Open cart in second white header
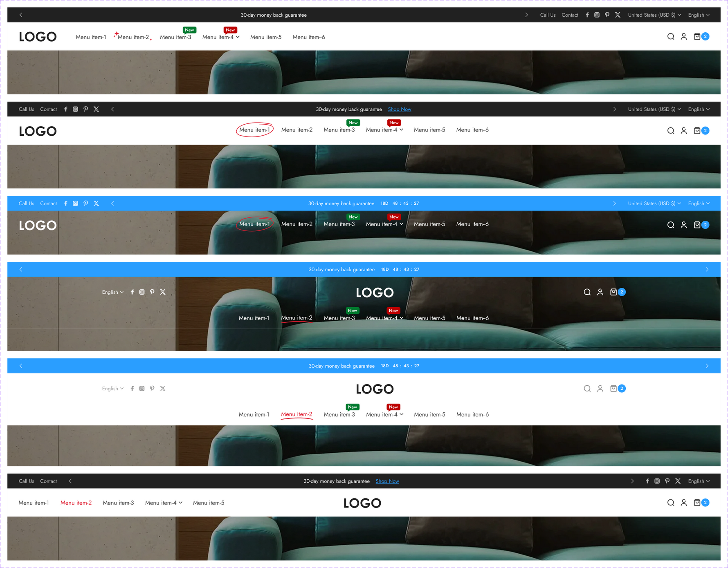 point(697,131)
